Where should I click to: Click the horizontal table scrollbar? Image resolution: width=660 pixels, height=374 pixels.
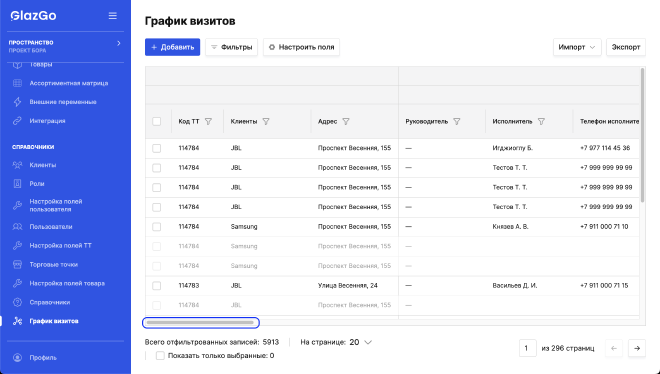pos(200,323)
